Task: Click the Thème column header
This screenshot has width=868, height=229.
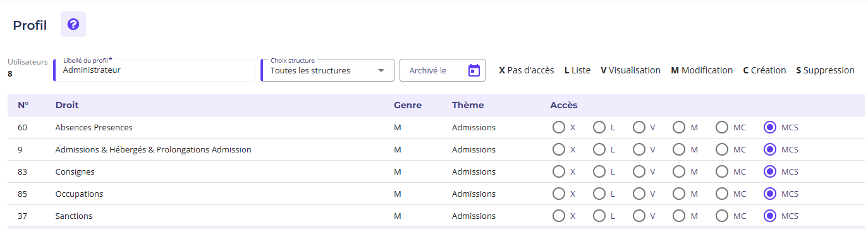Action: [468, 105]
